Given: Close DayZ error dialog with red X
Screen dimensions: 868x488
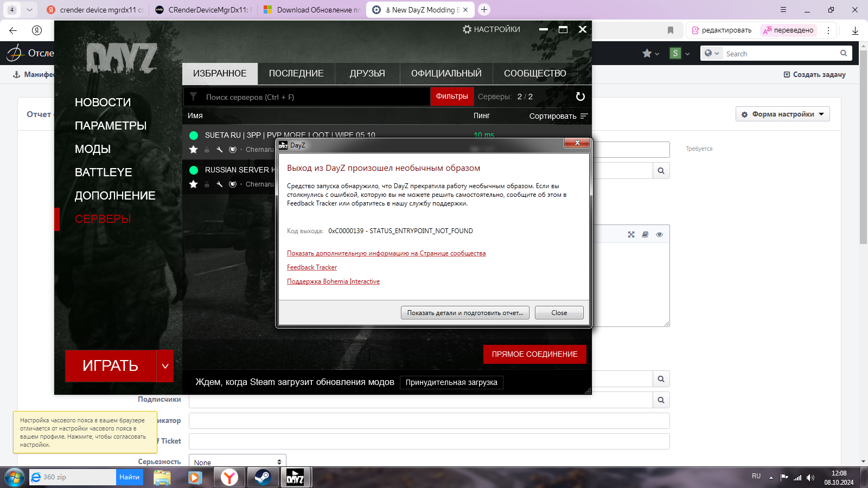Looking at the screenshot, I should coord(577,143).
